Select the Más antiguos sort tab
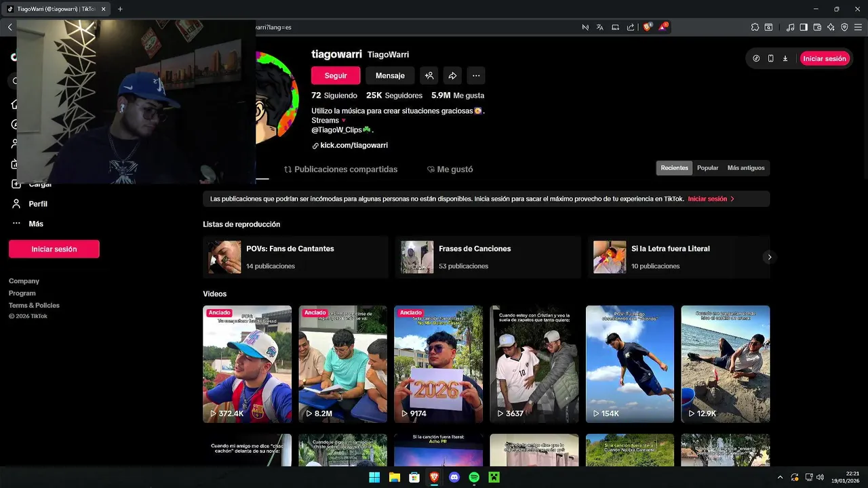Screen dimensions: 868x488 tap(746, 168)
